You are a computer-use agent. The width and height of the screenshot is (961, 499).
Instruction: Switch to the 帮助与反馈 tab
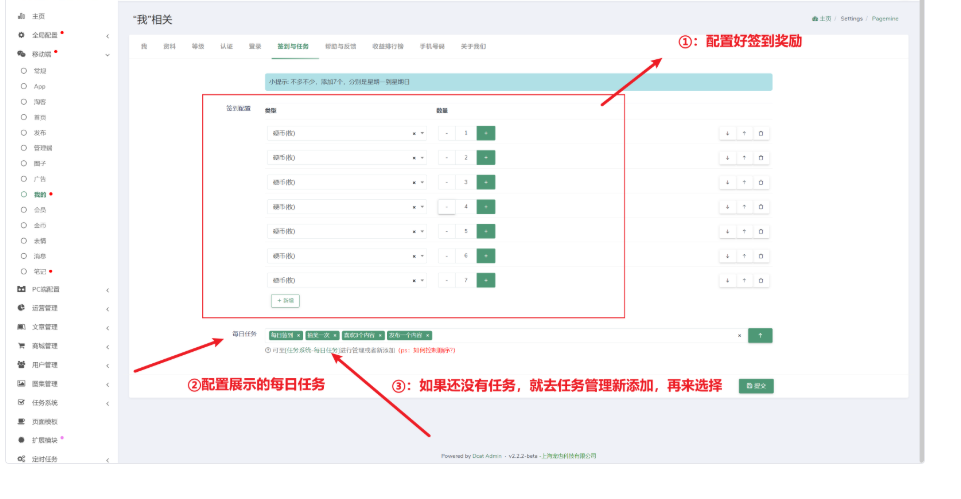341,47
